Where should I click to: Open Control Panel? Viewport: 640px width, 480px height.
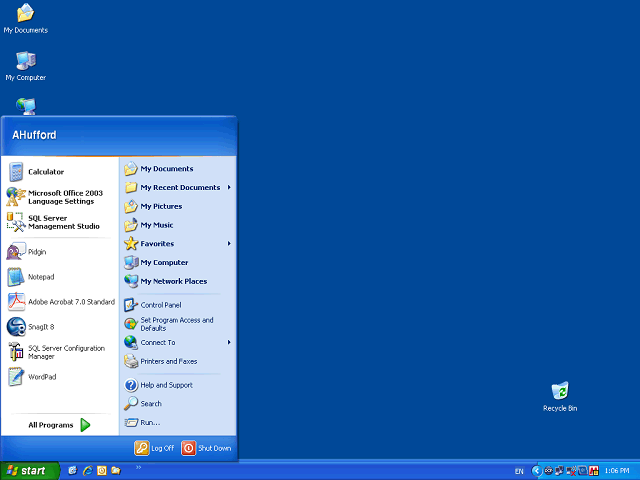click(x=178, y=305)
